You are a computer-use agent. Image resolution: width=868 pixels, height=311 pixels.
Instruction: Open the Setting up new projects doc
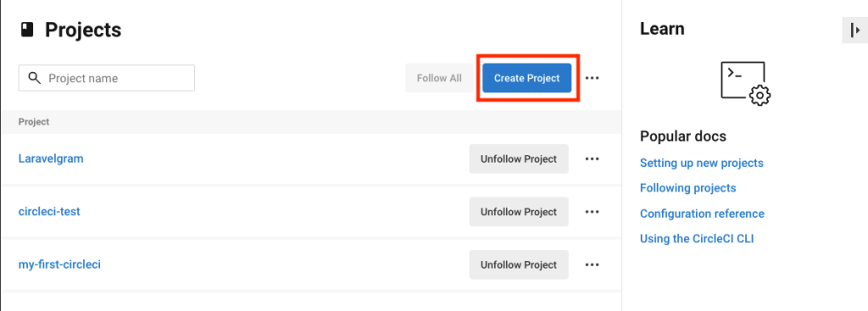(701, 163)
